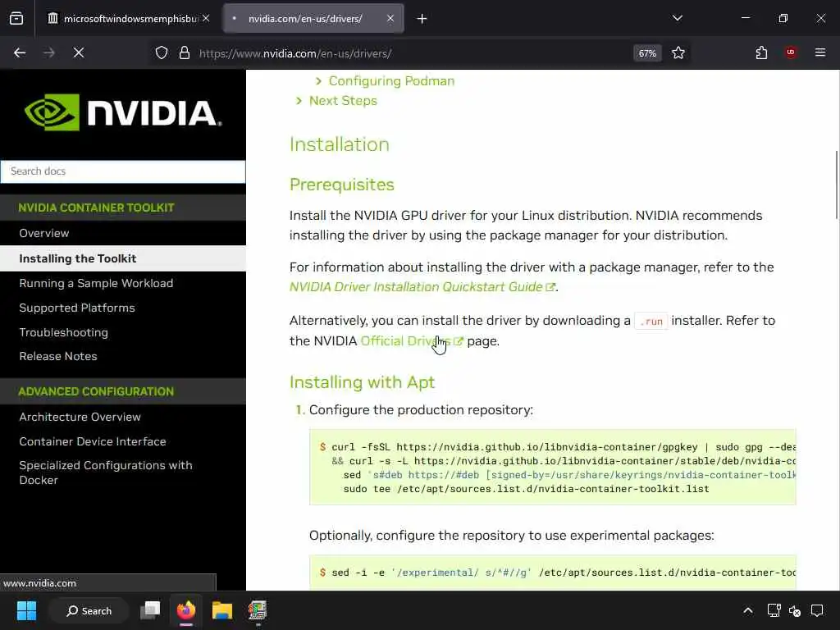Click the curl gpgkey command code block
The height and width of the screenshot is (630, 840).
(553, 467)
